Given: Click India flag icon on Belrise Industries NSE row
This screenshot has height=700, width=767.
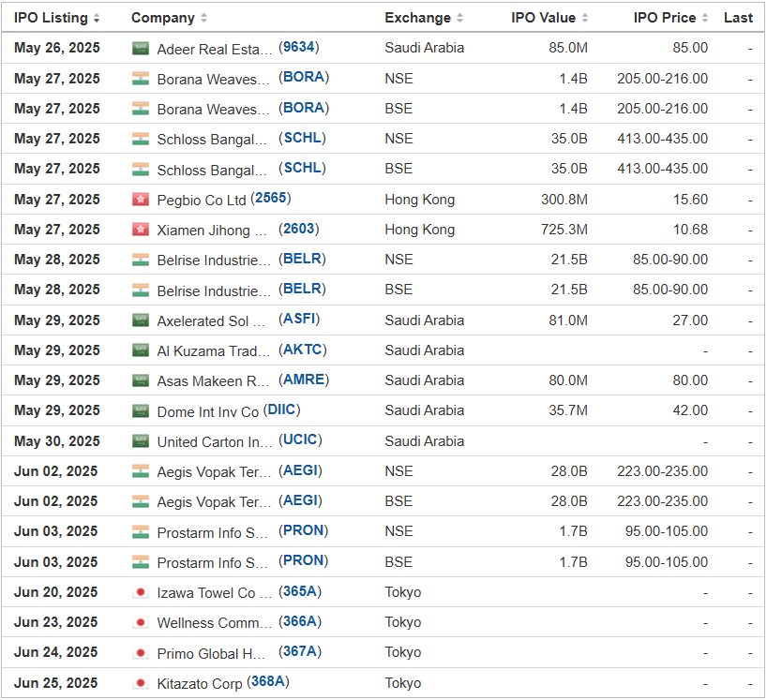Looking at the screenshot, I should click(x=141, y=261).
